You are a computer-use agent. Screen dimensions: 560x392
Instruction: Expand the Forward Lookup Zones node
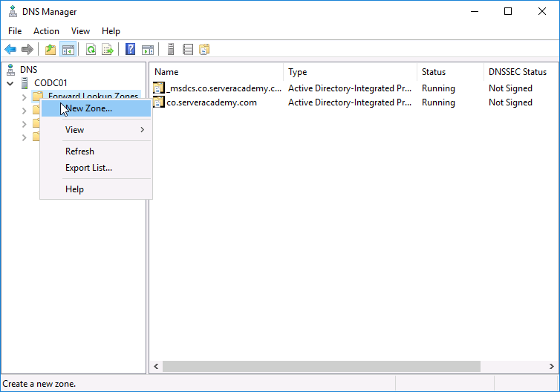24,97
